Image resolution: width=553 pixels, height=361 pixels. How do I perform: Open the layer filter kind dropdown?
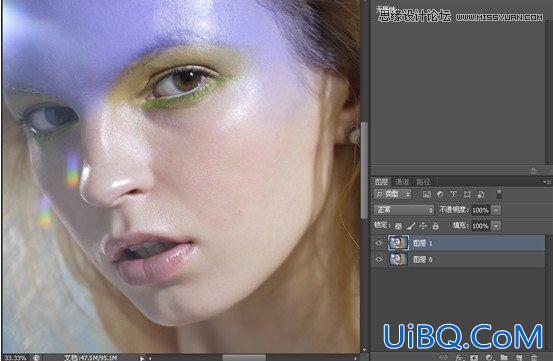click(392, 194)
